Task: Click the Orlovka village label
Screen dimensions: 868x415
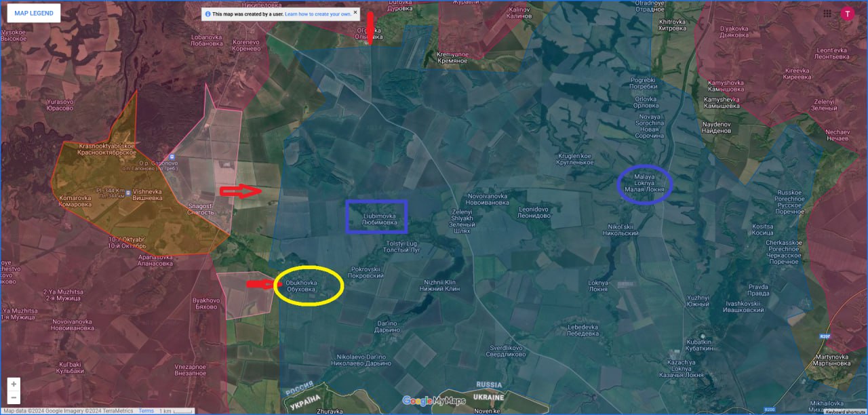Action: 646,102
